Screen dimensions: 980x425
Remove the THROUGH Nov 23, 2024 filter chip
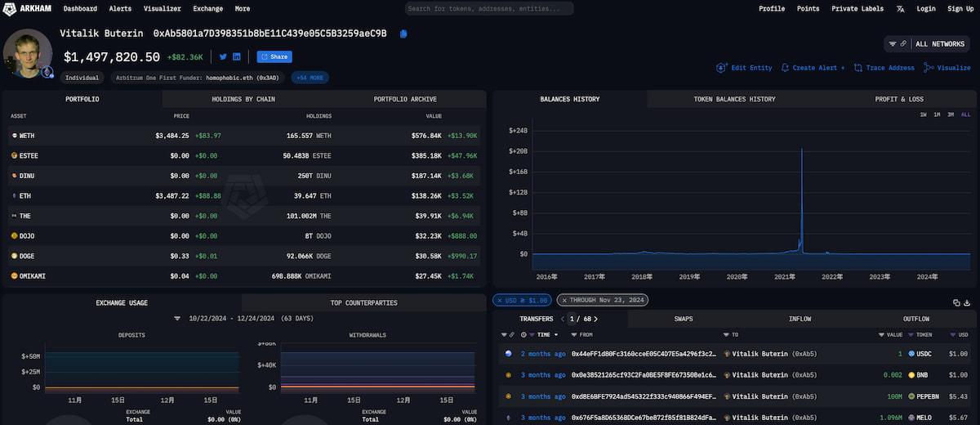[563, 301]
